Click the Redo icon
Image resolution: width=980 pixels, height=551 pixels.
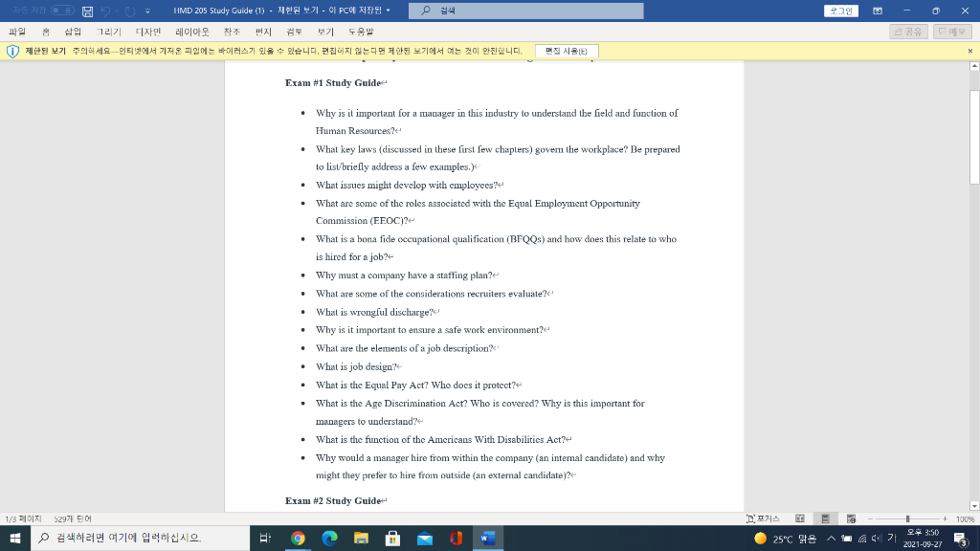click(x=130, y=11)
